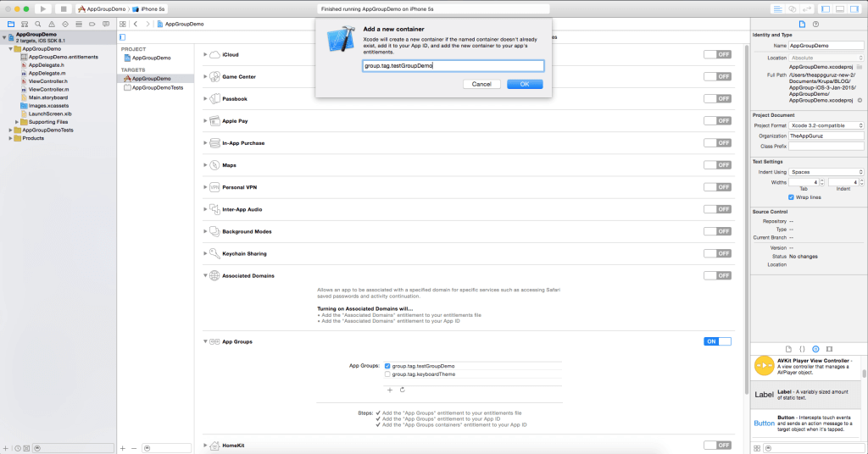This screenshot has width=868, height=454.
Task: Collapse the App Groups section
Action: click(205, 341)
